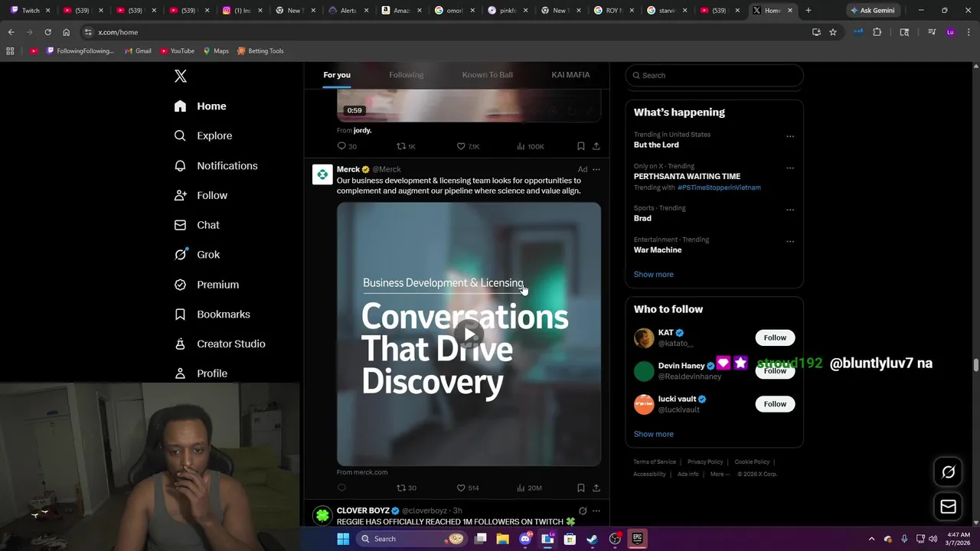980x551 pixels.
Task: Open the Home page in sidebar
Action: click(x=200, y=106)
